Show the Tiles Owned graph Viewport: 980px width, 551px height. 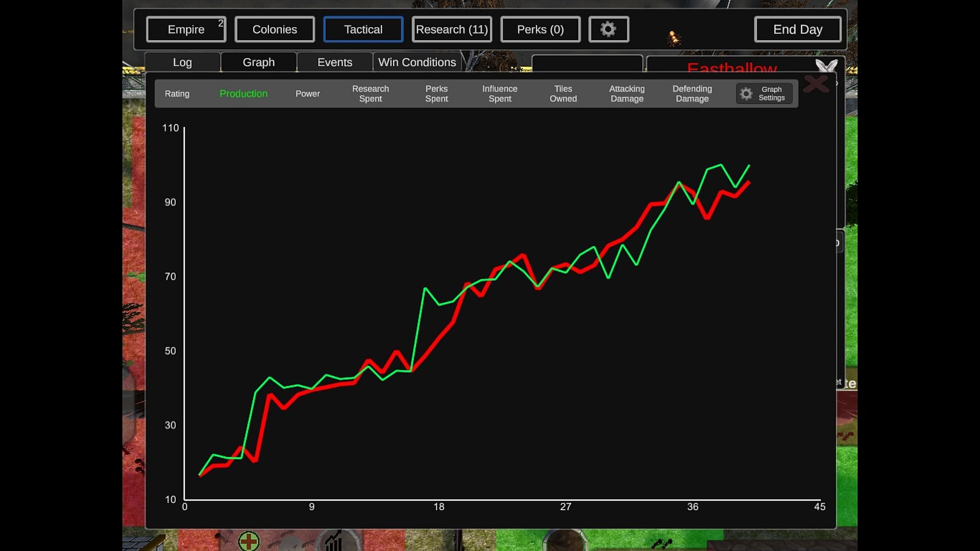(563, 94)
